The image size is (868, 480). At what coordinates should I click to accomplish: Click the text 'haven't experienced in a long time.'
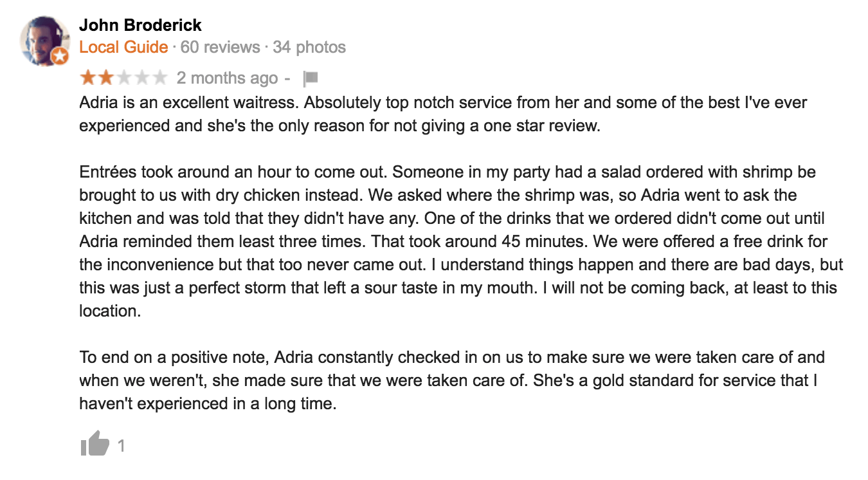point(208,405)
